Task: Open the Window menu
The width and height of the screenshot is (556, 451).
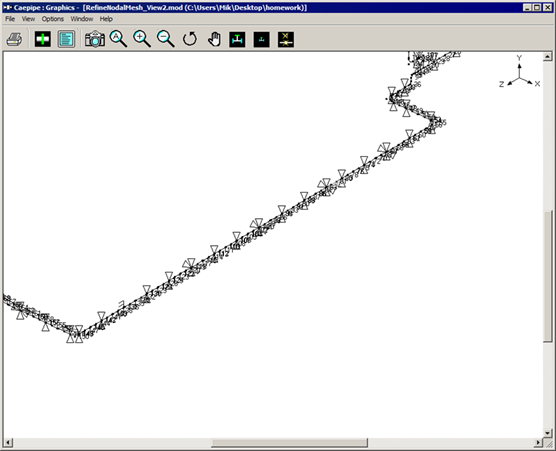Action: pyautogui.click(x=82, y=19)
